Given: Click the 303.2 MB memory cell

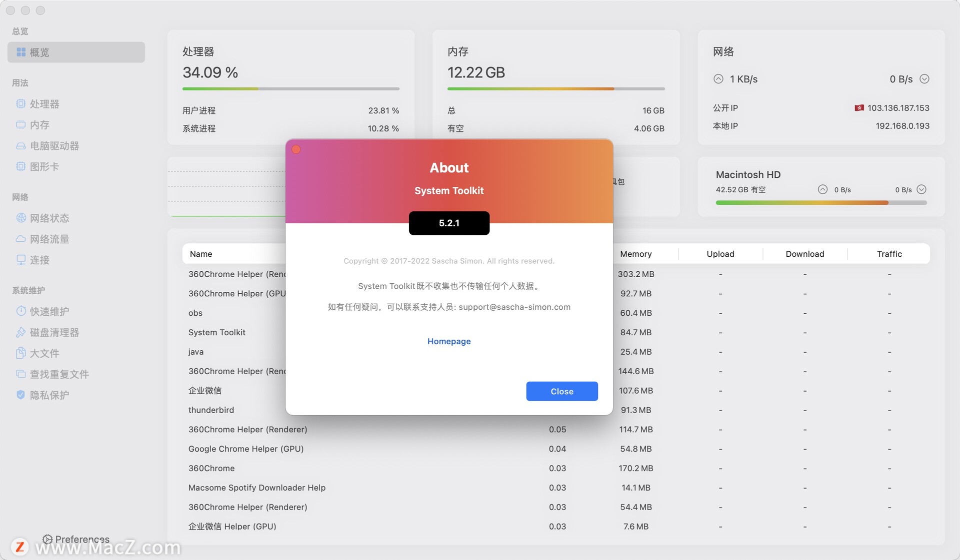Looking at the screenshot, I should point(636,274).
